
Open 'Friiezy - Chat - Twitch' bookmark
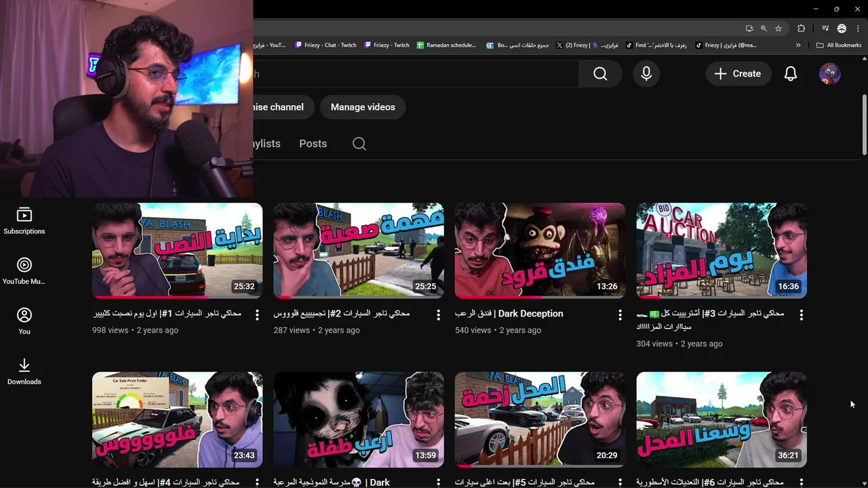coord(325,45)
